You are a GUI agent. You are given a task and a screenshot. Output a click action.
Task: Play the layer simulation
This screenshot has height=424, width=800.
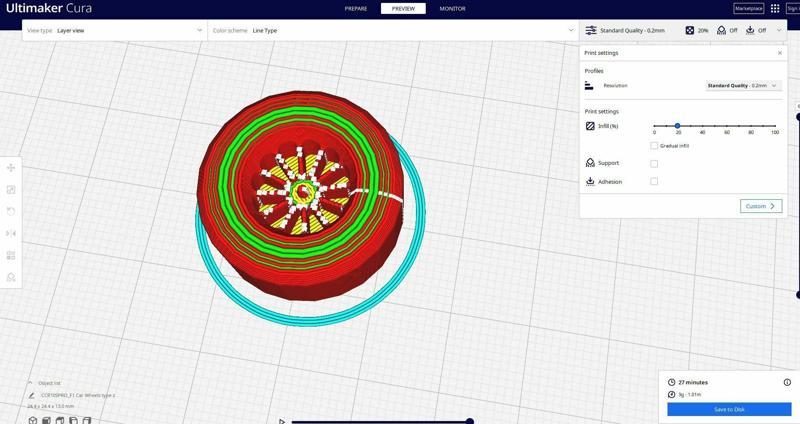click(282, 421)
